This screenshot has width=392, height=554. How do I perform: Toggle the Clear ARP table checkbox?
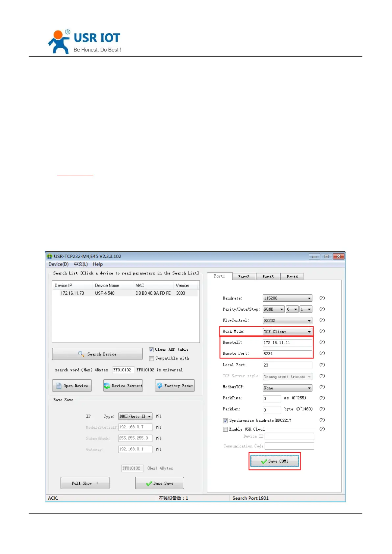(151, 350)
